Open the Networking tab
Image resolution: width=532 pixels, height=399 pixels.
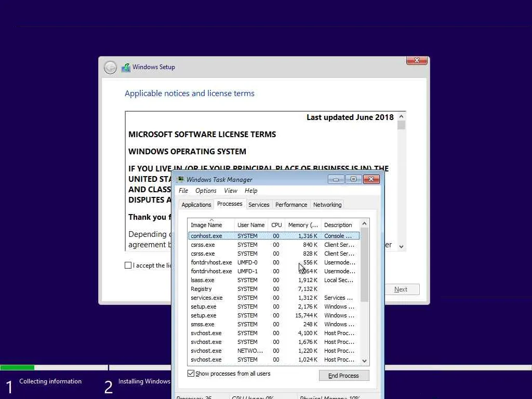[x=327, y=205]
